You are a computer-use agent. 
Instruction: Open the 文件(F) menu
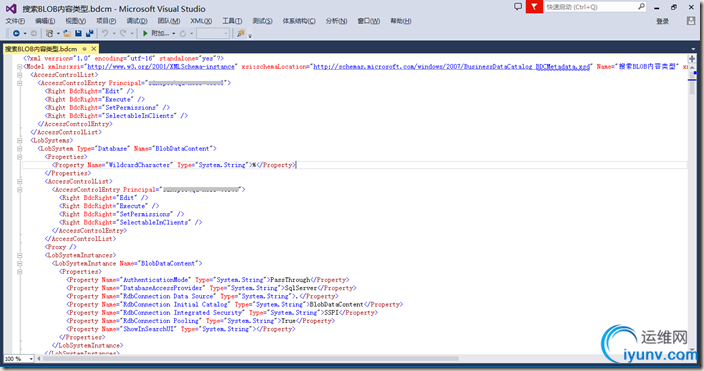click(15, 21)
